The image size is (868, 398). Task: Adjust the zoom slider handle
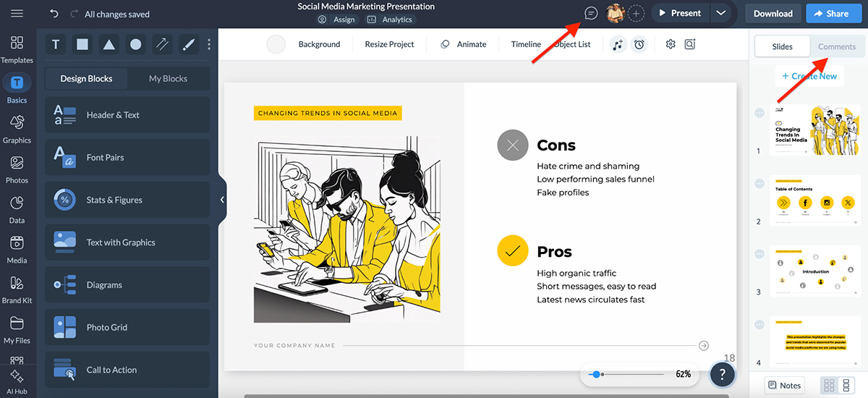[x=596, y=374]
